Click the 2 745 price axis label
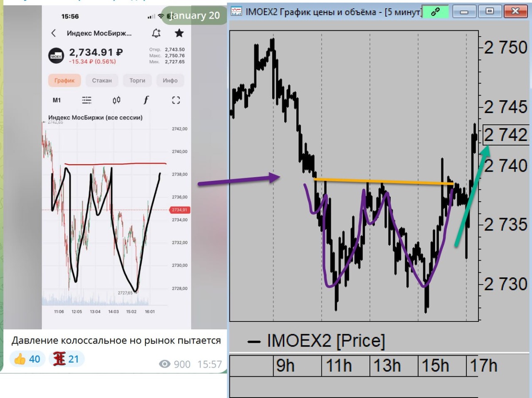Viewport: 532px width, 398px height. (x=506, y=107)
